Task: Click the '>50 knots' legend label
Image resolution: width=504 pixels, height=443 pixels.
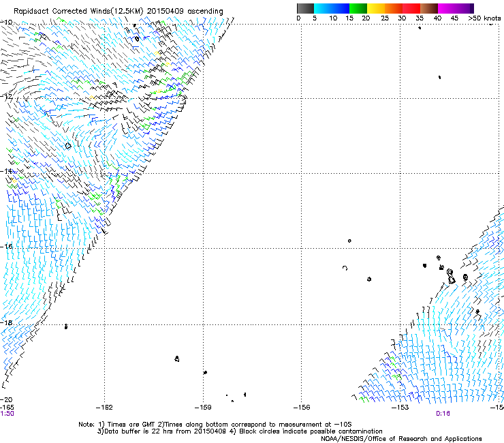Action: 485,18
